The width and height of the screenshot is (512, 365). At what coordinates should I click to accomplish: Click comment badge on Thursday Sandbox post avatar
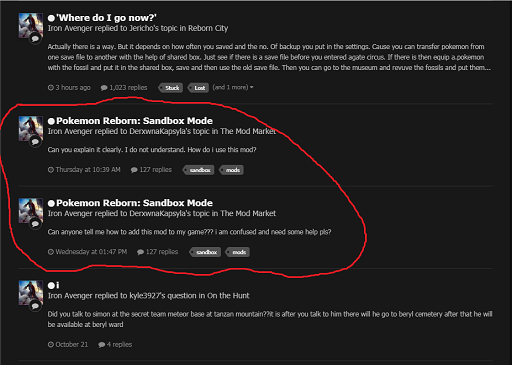click(35, 142)
